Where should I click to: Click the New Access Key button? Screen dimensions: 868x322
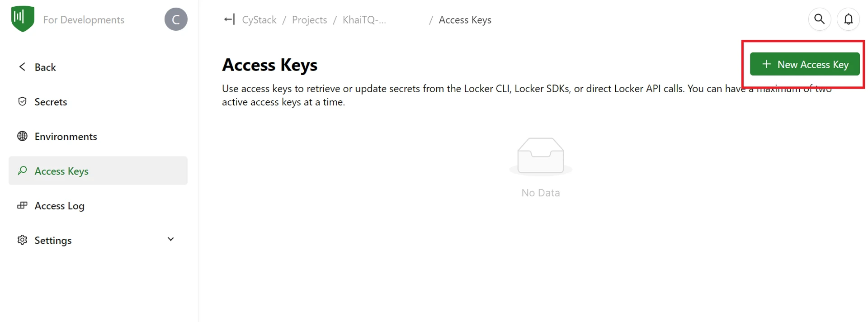805,64
